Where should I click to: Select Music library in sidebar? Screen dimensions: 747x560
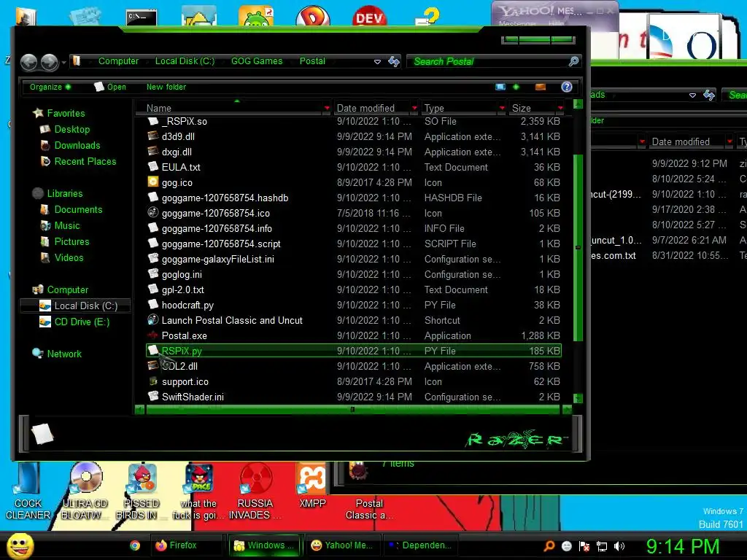coord(67,226)
